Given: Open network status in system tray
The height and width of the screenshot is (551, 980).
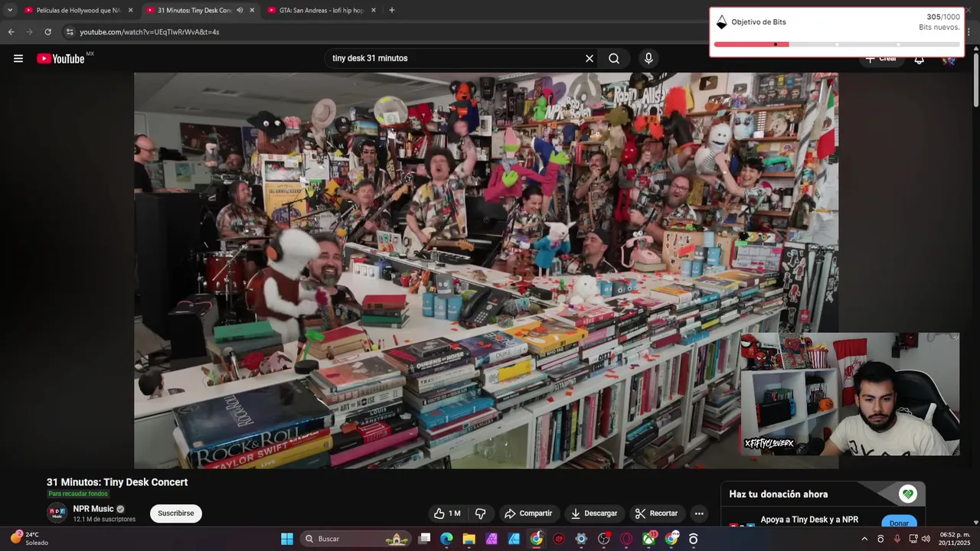Looking at the screenshot, I should (x=913, y=539).
